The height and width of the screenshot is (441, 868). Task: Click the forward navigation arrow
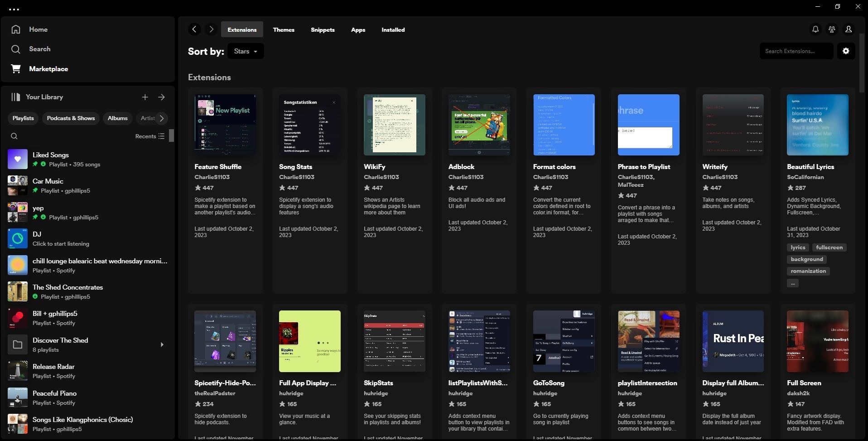pos(211,29)
